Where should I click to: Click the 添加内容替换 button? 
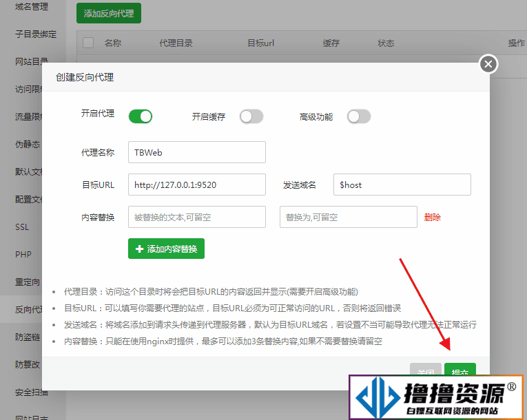tap(167, 249)
